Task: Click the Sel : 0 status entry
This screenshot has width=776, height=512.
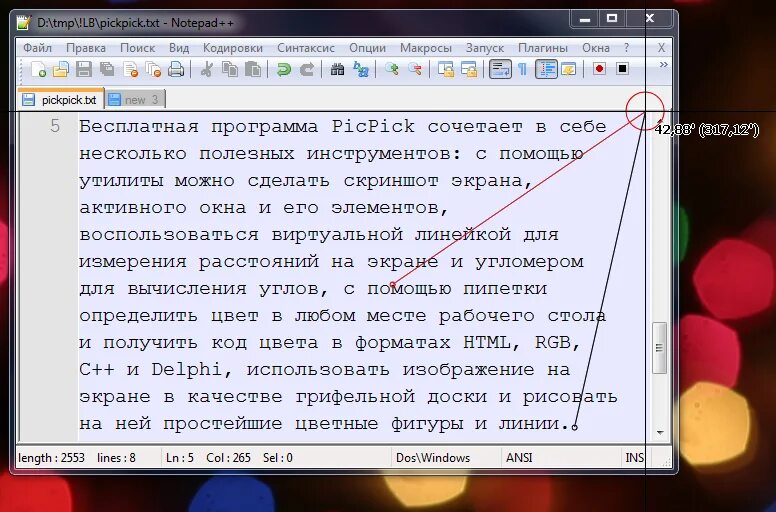Action: pos(278,458)
